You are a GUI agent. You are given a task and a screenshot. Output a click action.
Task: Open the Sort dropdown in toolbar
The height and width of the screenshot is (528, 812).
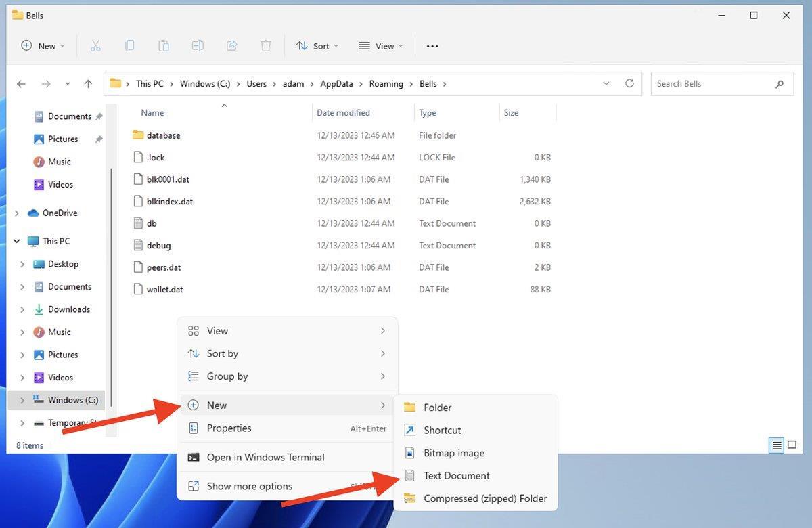tap(317, 46)
